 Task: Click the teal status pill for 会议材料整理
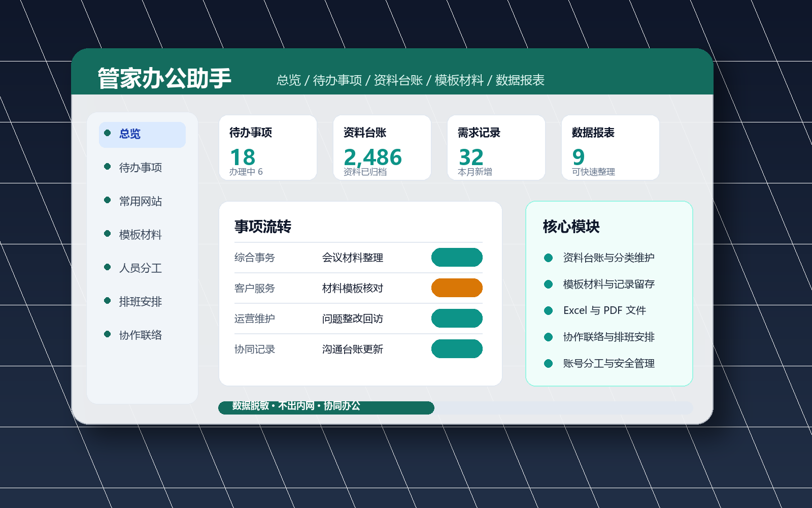tap(457, 258)
